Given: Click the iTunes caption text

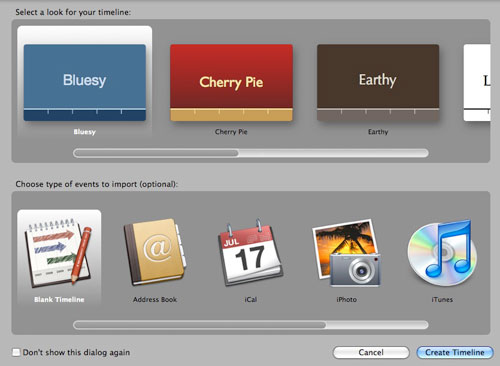Looking at the screenshot, I should (x=442, y=299).
